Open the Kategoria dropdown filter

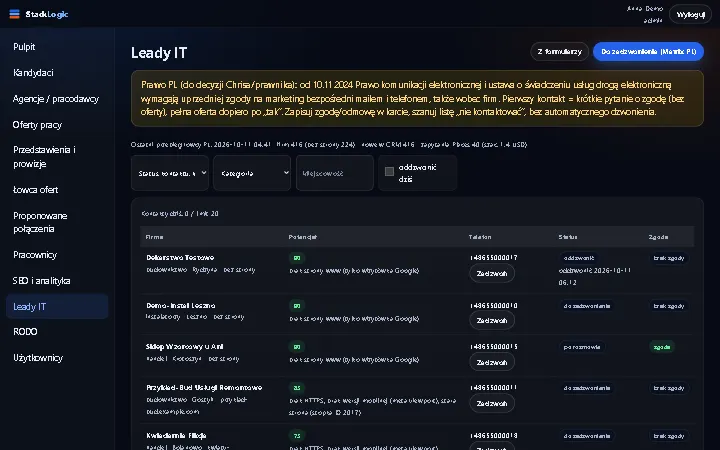point(252,173)
